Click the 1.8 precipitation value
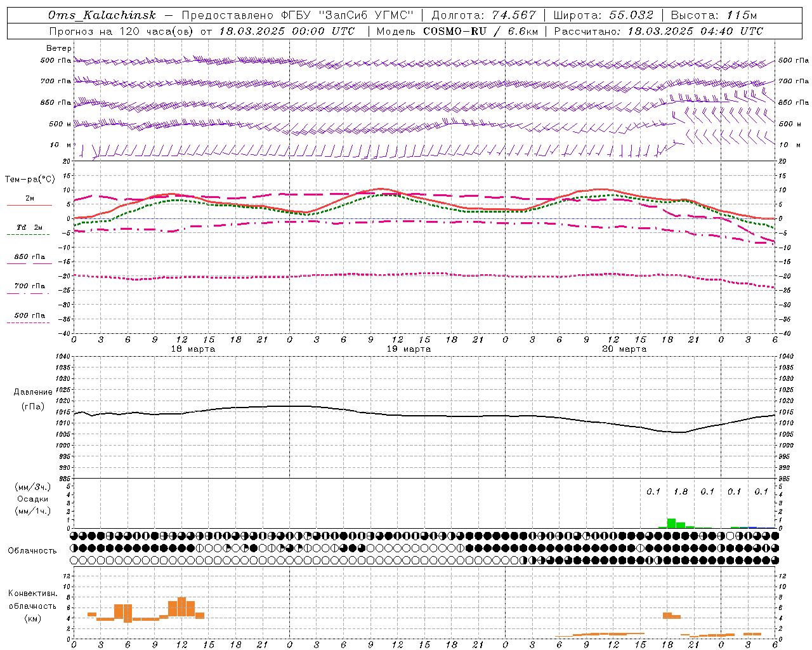Image resolution: width=812 pixels, height=650 pixels. pos(681,492)
